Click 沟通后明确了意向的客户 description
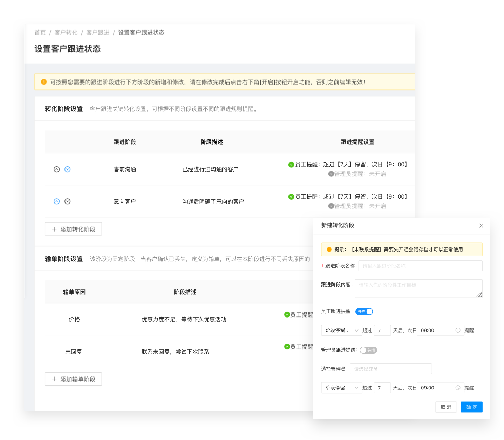The image size is (504, 440). click(x=213, y=201)
